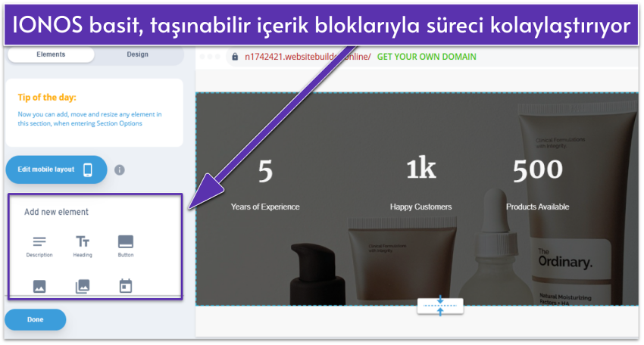Click the 'Add new element' heading
This screenshot has height=345, width=644.
pyautogui.click(x=56, y=212)
